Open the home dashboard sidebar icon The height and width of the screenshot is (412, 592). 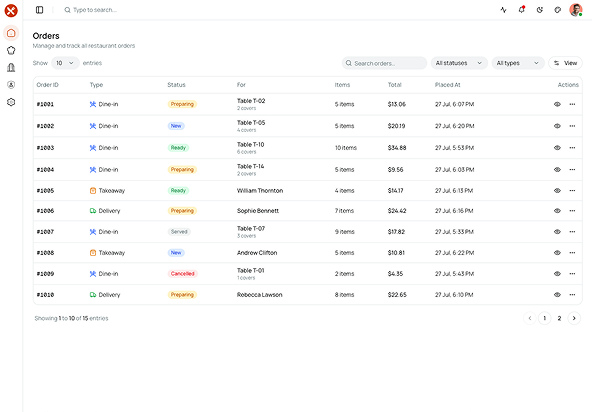(11, 33)
